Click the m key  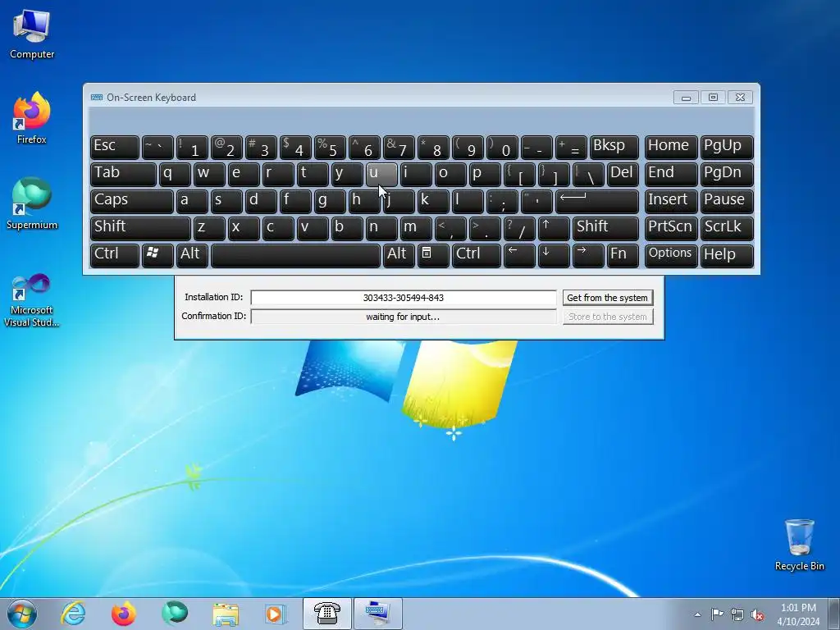coord(416,229)
